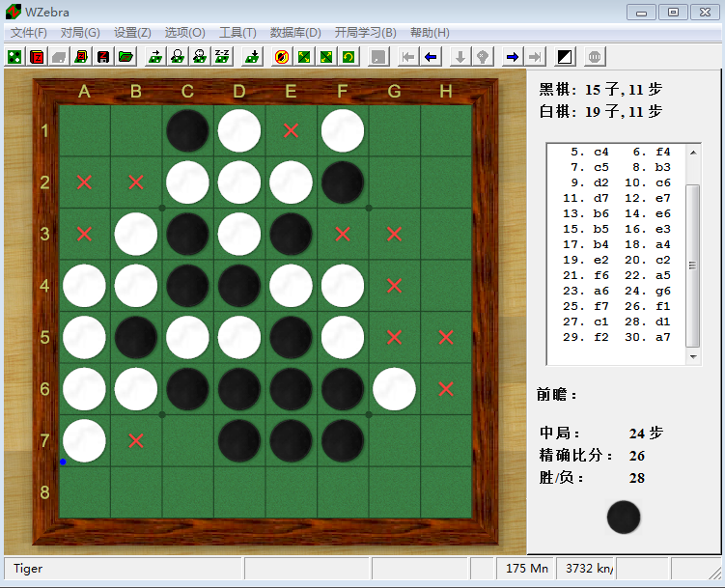Viewport: 725px width, 588px height.
Task: Click the 白棋 19 子 score line
Action: [600, 111]
